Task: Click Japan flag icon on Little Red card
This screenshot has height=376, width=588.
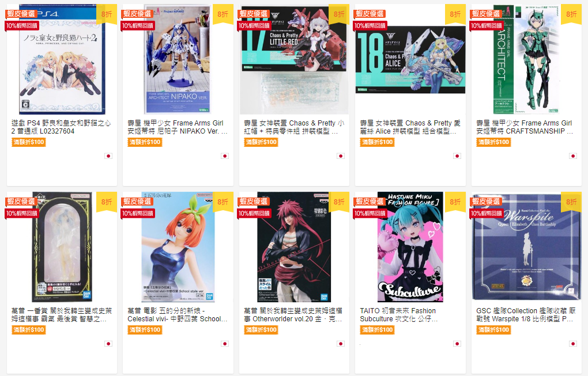Action: (341, 156)
